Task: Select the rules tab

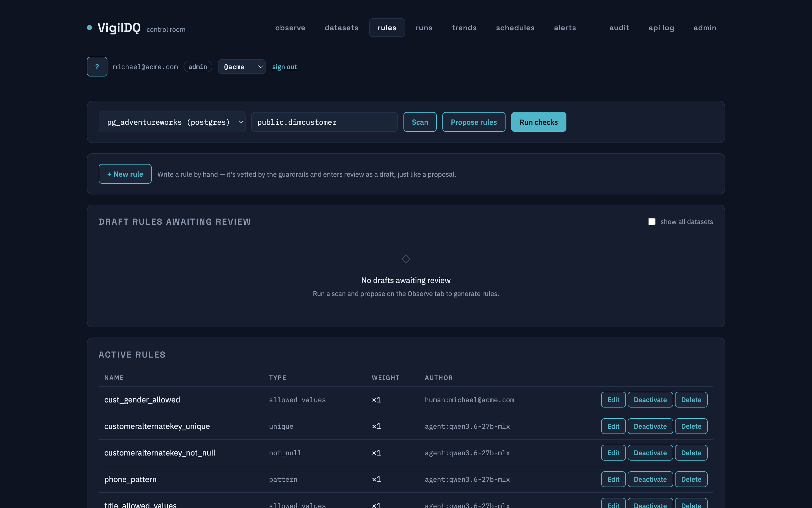Action: [387, 28]
